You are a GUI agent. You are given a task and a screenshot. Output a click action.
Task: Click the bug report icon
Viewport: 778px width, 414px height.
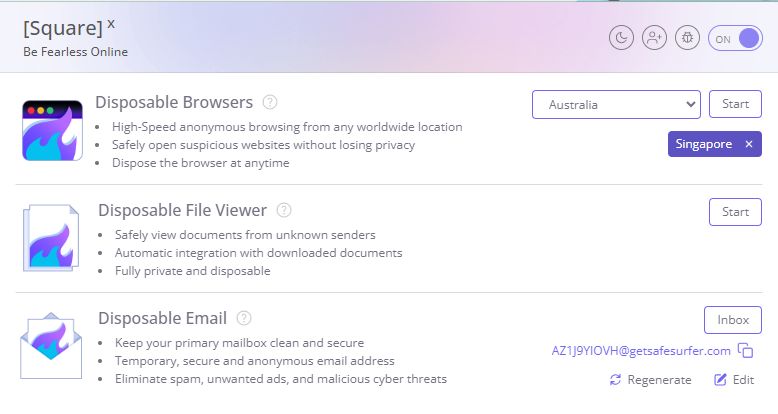click(x=687, y=38)
